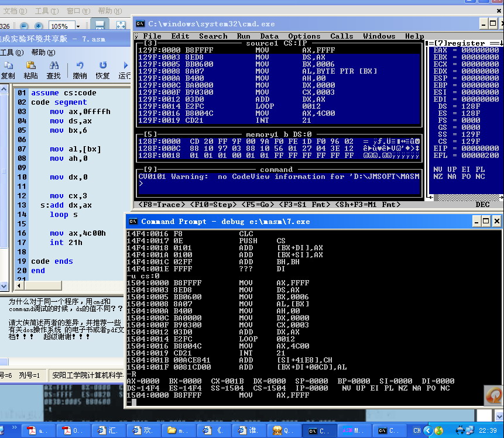Click the network connection tray icon
This screenshot has width=504, height=438.
(469, 430)
